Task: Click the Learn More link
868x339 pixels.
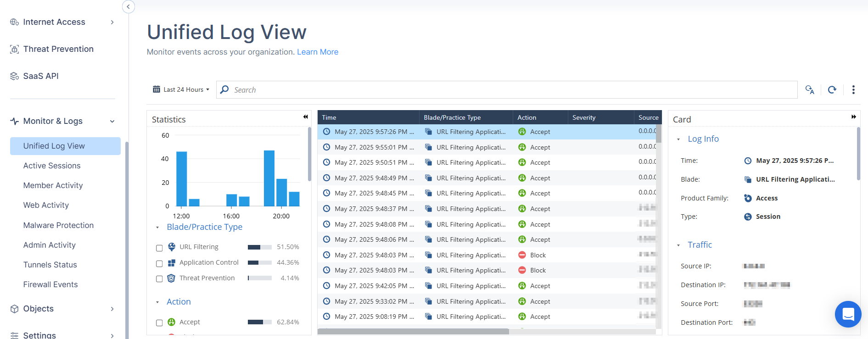Action: [x=318, y=52]
